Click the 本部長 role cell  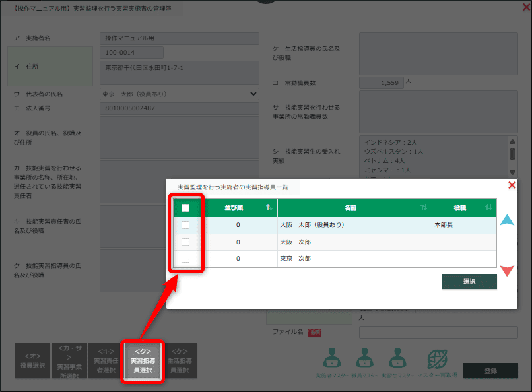point(464,225)
